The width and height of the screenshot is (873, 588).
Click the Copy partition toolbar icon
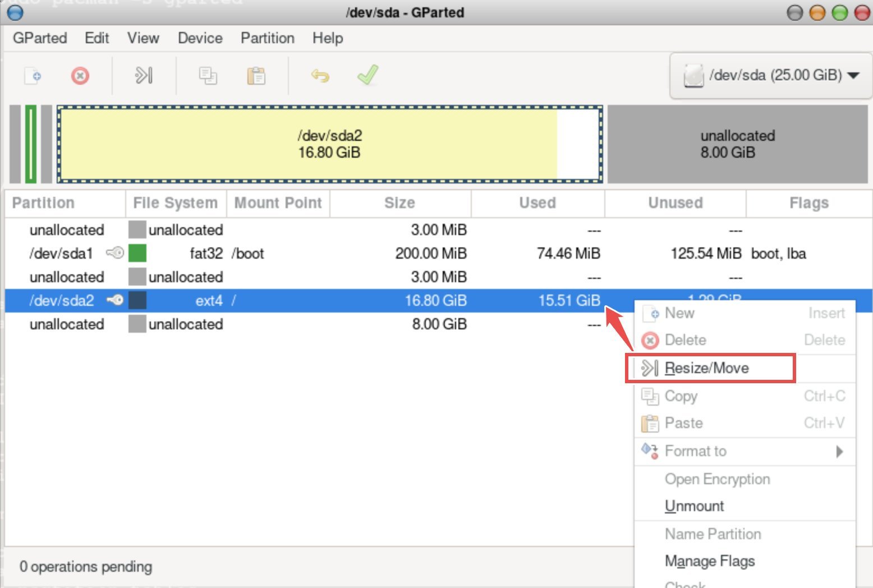click(x=208, y=75)
